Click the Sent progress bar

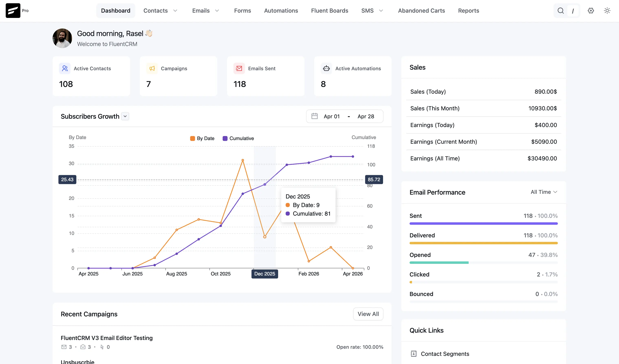pos(484,224)
